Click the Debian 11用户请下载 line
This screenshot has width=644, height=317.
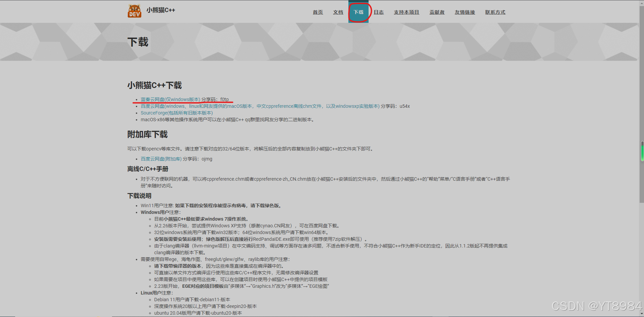(192, 300)
